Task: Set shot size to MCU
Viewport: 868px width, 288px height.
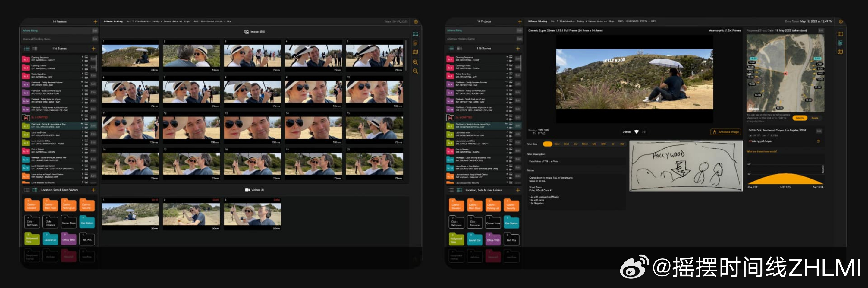Action: coord(585,144)
